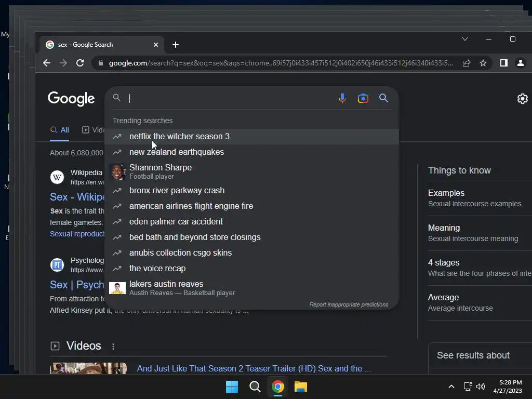Open the Windows Start menu

(x=232, y=387)
